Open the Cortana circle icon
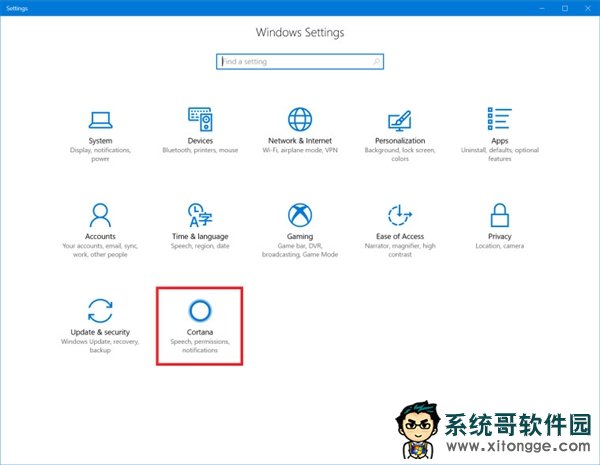 pyautogui.click(x=200, y=310)
